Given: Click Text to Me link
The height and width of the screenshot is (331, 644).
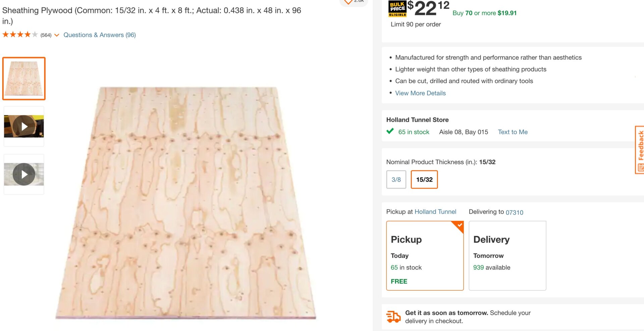Looking at the screenshot, I should 513,132.
